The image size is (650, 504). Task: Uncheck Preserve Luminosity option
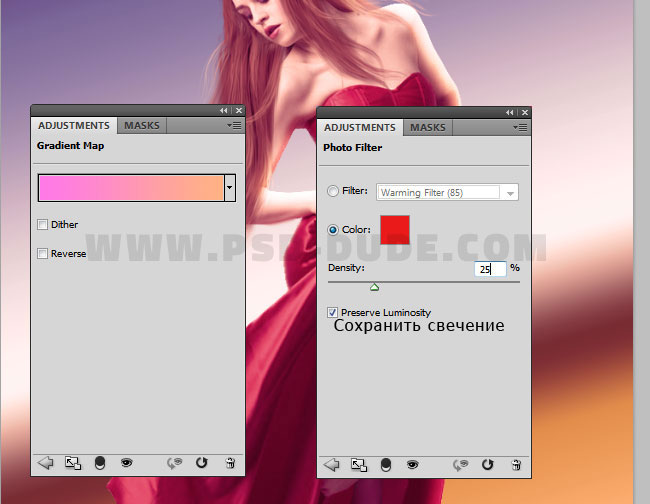tap(332, 312)
